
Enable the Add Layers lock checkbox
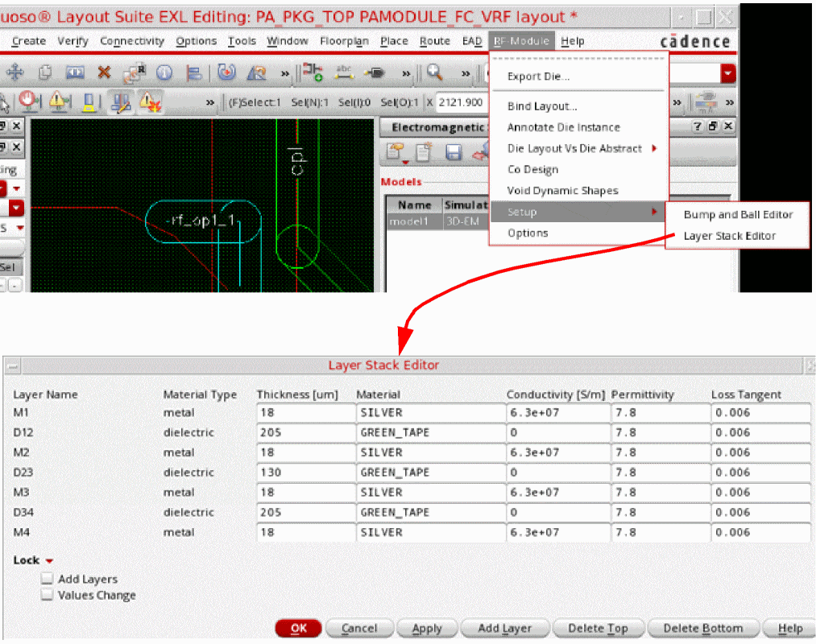click(x=48, y=579)
